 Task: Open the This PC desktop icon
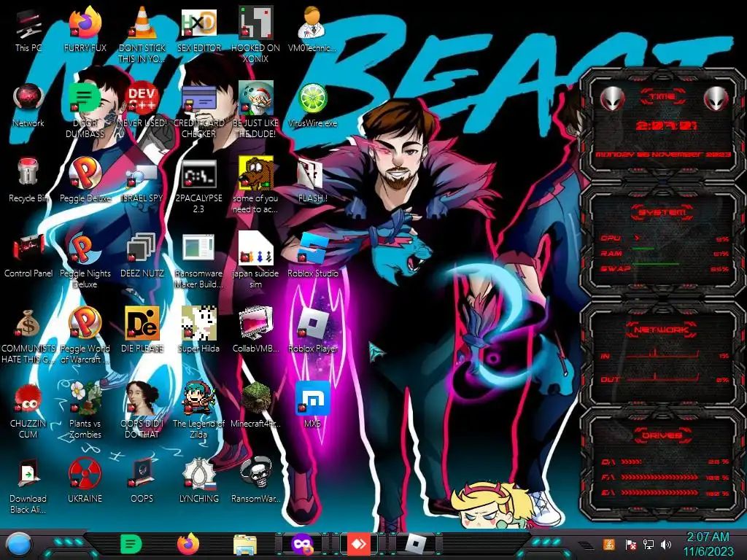point(28,24)
